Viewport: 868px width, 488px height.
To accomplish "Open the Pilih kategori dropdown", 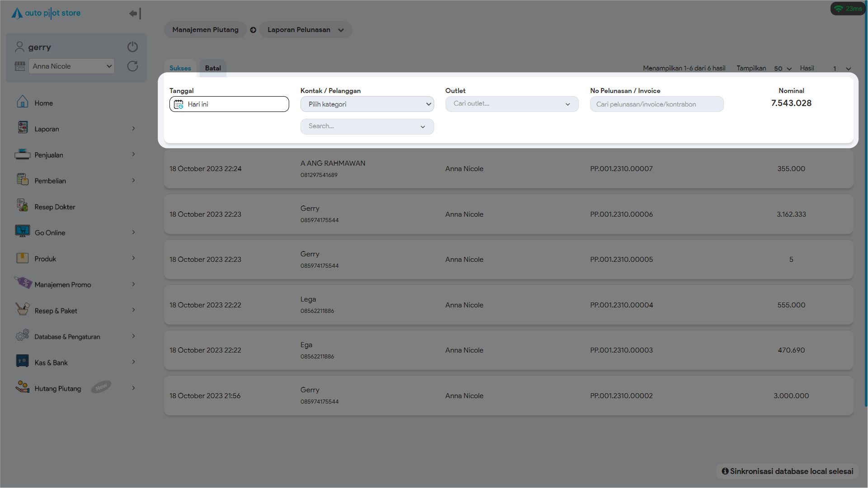I will point(367,104).
